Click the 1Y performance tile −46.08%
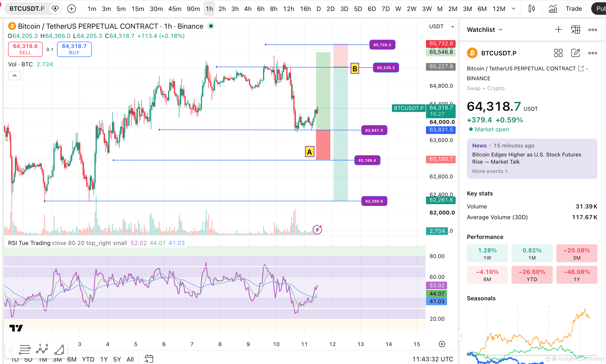This screenshot has width=606, height=364. 577,275
